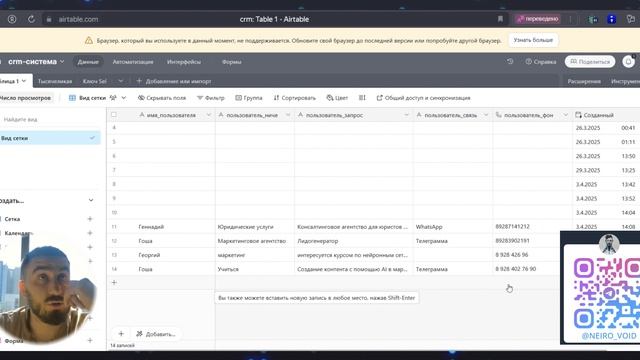The image size is (640, 360).
Task: Open the base history icon
Action: click(510, 62)
